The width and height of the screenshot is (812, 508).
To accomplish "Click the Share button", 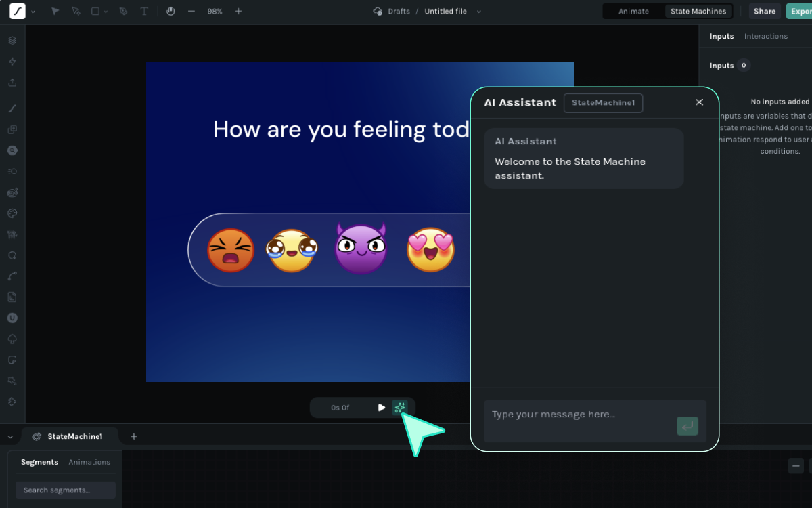I will click(x=765, y=12).
